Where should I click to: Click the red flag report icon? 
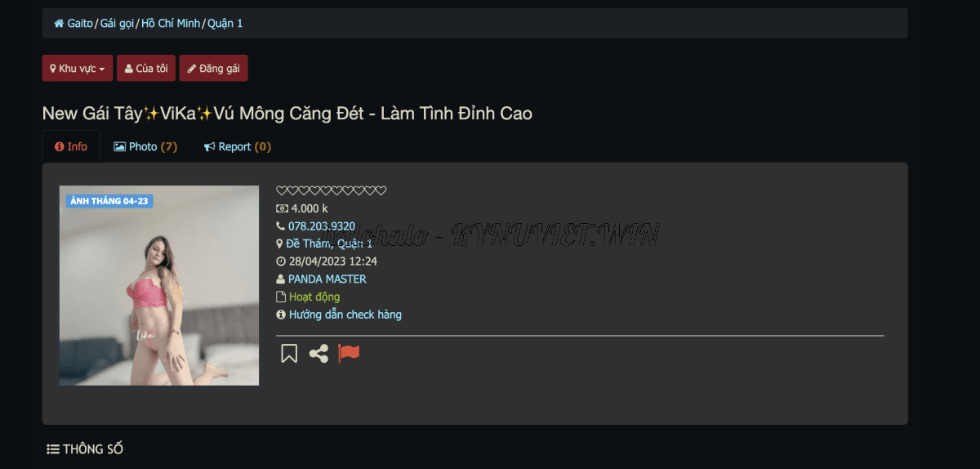pyautogui.click(x=349, y=353)
